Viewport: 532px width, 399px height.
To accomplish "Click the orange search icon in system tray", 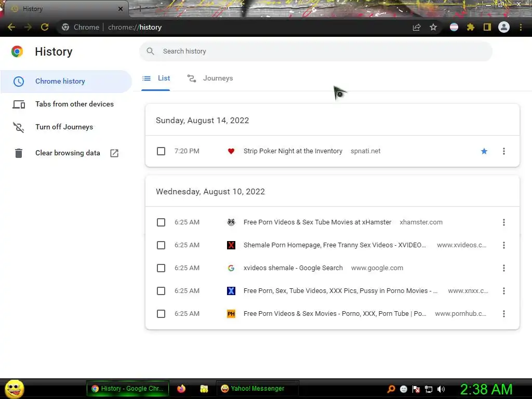I will pyautogui.click(x=391, y=389).
